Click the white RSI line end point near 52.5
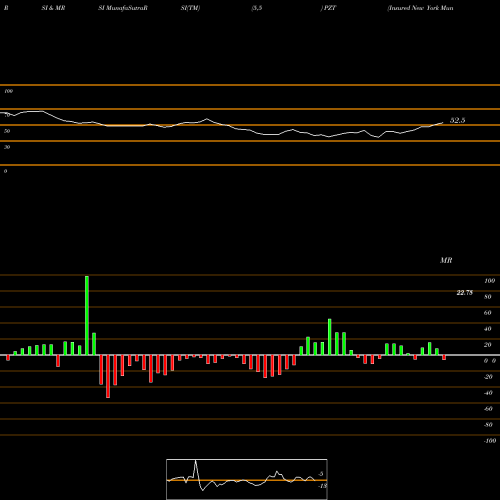This screenshot has width=500, height=500. coord(443,123)
